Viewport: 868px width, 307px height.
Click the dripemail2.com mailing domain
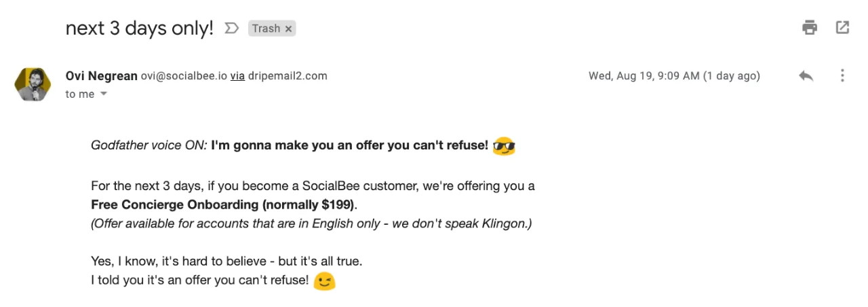point(288,76)
